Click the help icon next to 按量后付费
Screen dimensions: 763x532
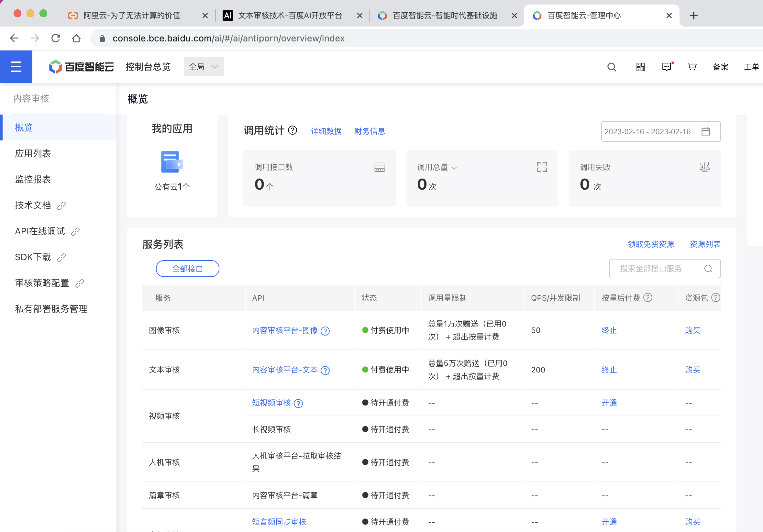[x=648, y=297]
